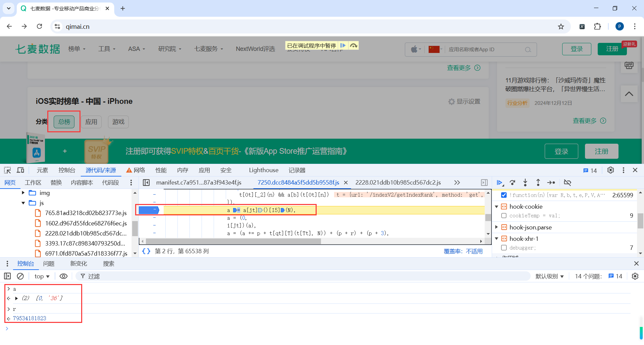The image size is (644, 345).
Task: Toggle the device toolbar emulation
Action: pos(20,170)
